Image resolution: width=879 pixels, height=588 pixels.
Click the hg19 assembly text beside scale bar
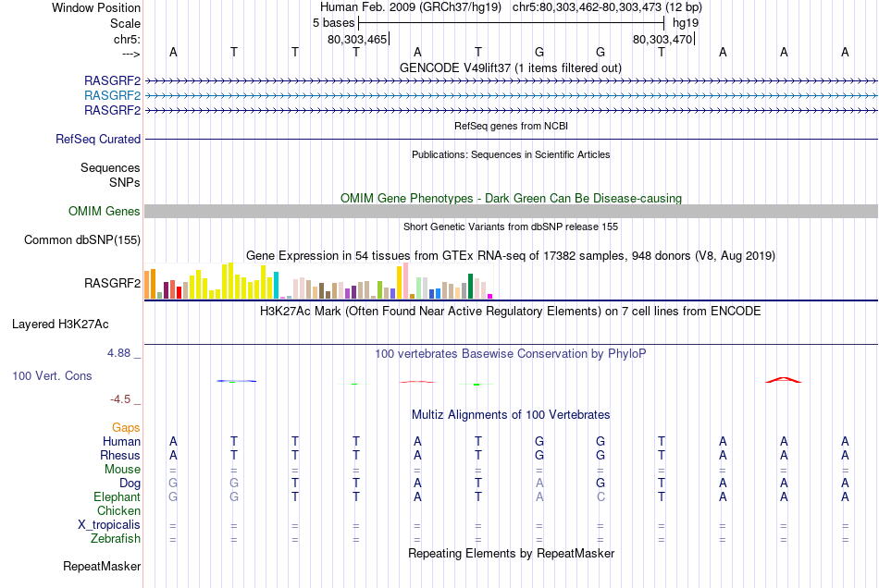point(686,23)
